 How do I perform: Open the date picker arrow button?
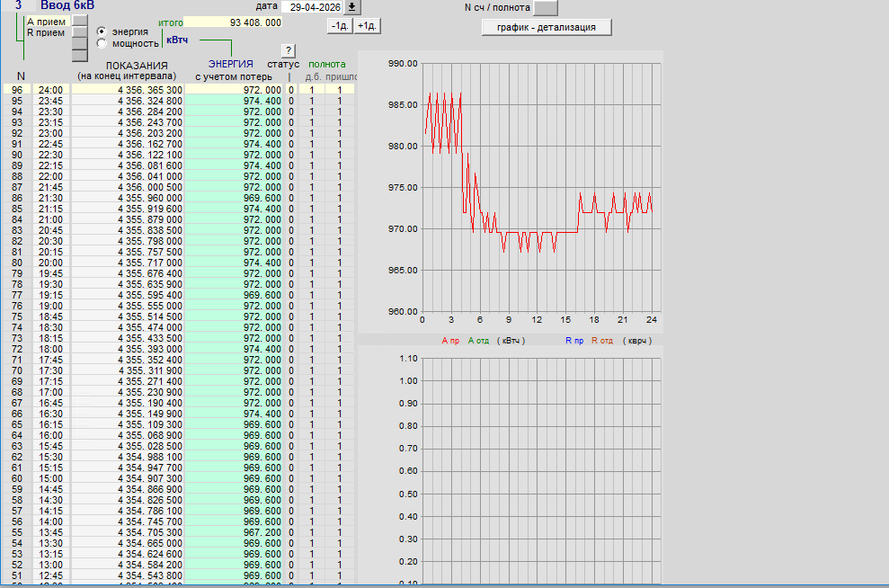[x=352, y=7]
